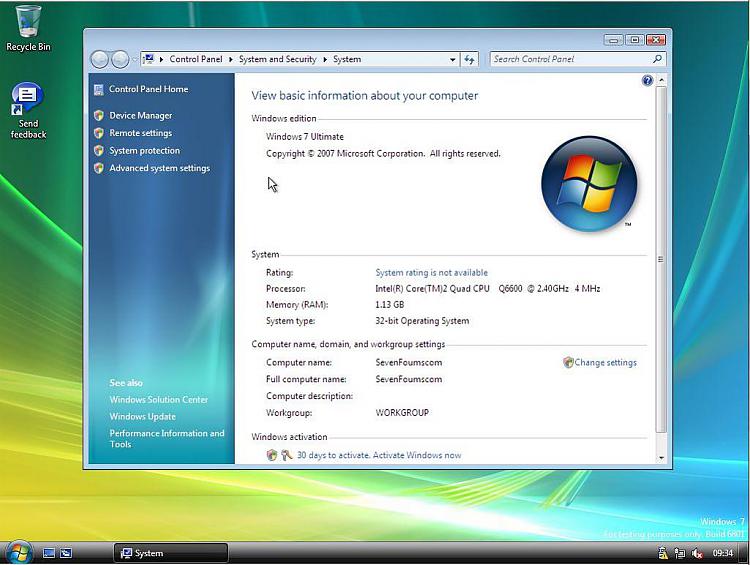Expand the arrow before Control Panel breadcrumb
This screenshot has height=565, width=750.
click(161, 59)
